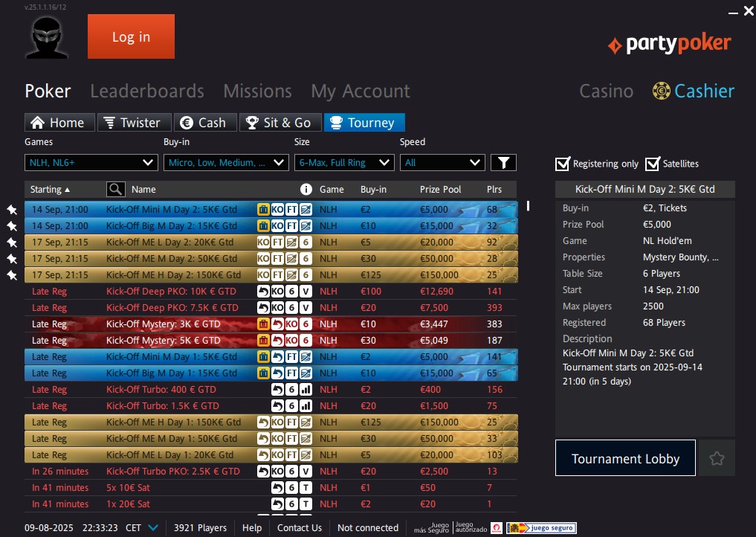Click the re-entry icon on Kick-Off ME L Day 1 row

click(263, 455)
